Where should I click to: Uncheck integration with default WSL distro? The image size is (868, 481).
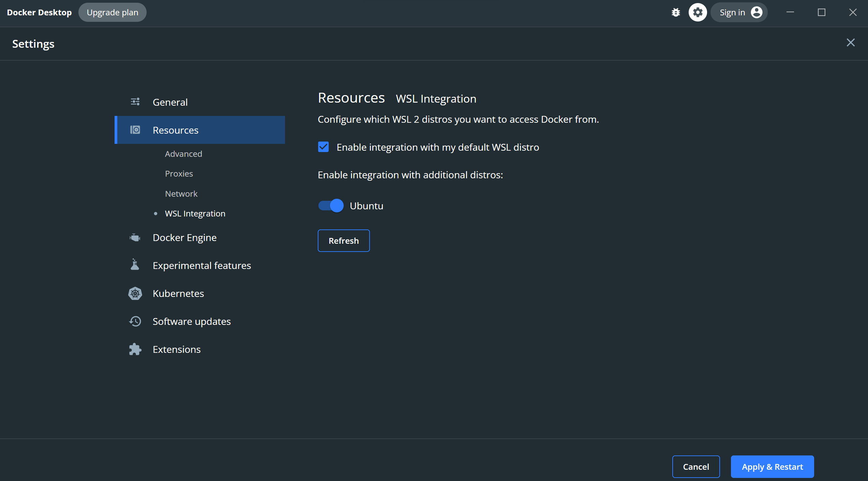[323, 147]
